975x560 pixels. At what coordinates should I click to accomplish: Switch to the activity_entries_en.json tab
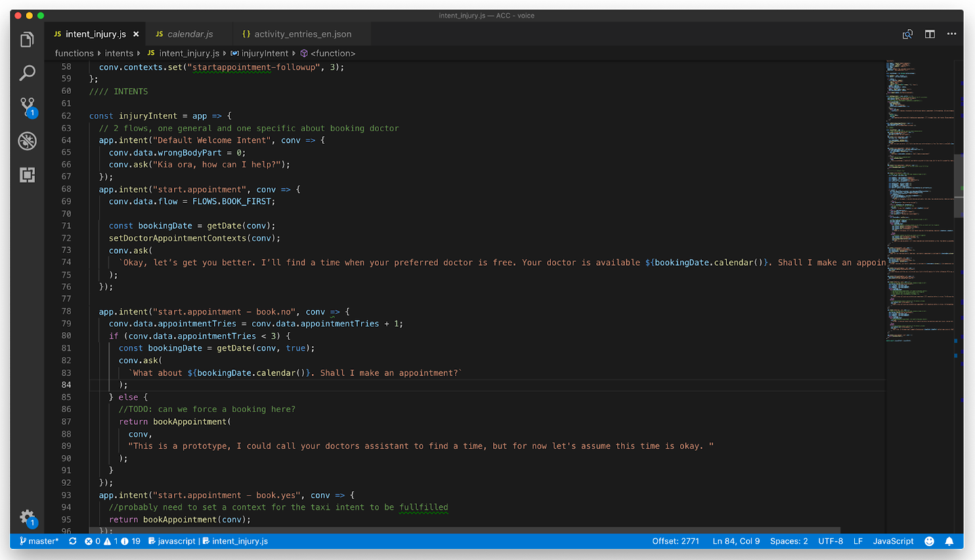[303, 34]
